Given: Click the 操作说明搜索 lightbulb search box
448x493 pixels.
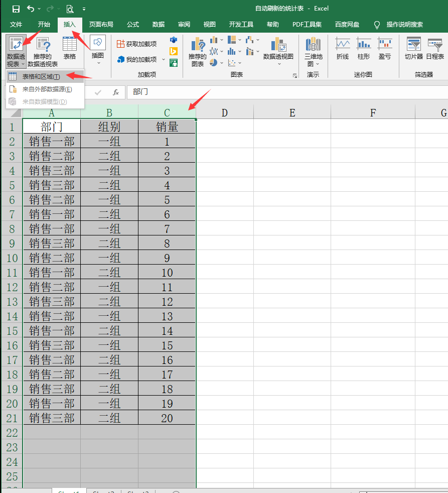Looking at the screenshot, I should pyautogui.click(x=398, y=25).
